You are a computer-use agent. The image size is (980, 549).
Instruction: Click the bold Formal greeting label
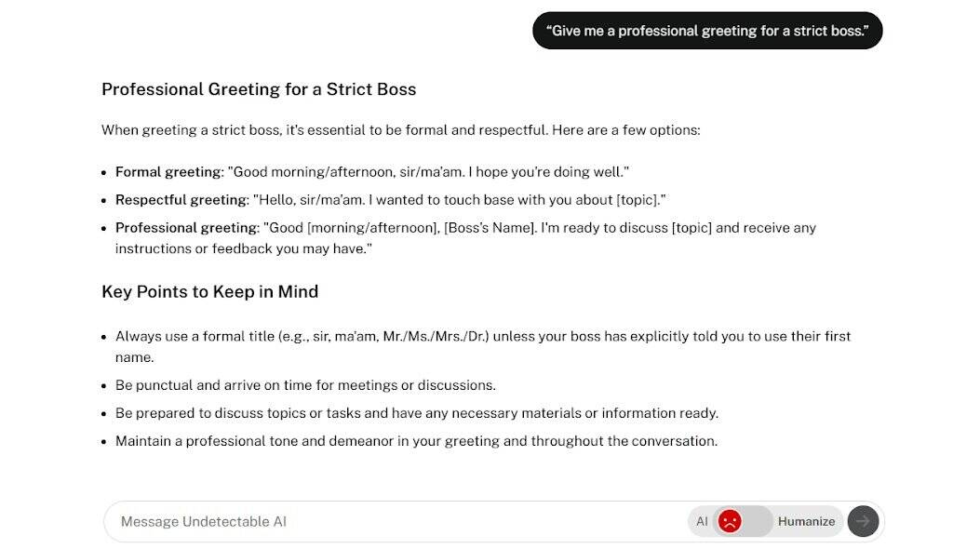(x=168, y=172)
